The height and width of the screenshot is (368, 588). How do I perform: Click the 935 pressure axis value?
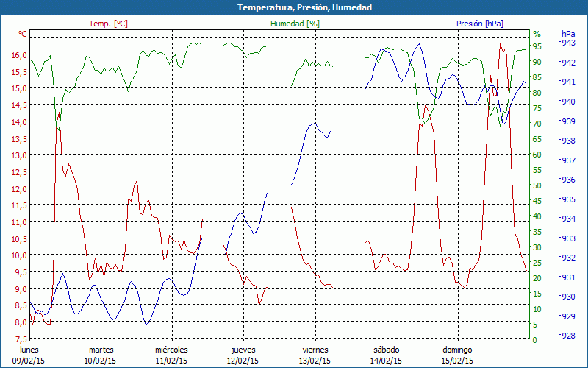click(568, 199)
